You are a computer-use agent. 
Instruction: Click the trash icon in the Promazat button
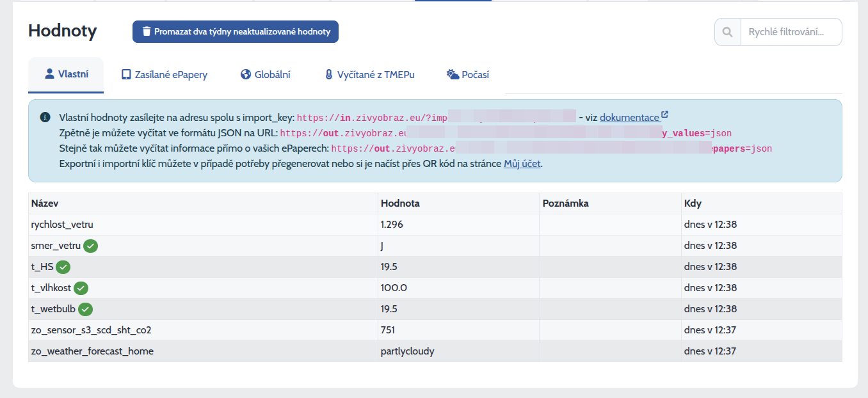(147, 31)
